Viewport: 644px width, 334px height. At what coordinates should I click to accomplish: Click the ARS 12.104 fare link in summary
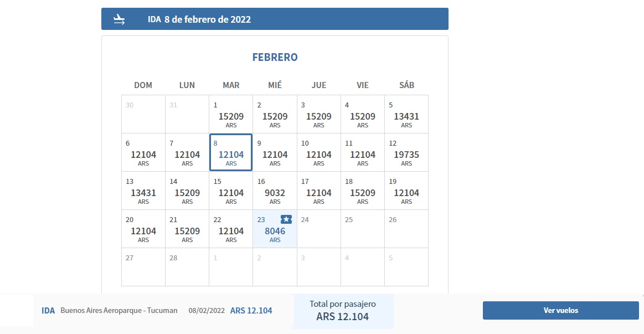(251, 311)
